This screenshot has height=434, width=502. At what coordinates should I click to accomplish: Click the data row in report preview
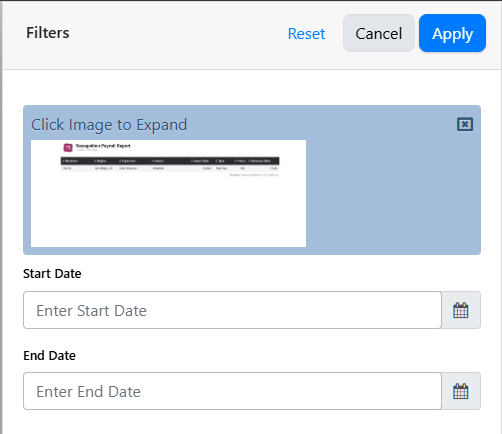tap(170, 168)
